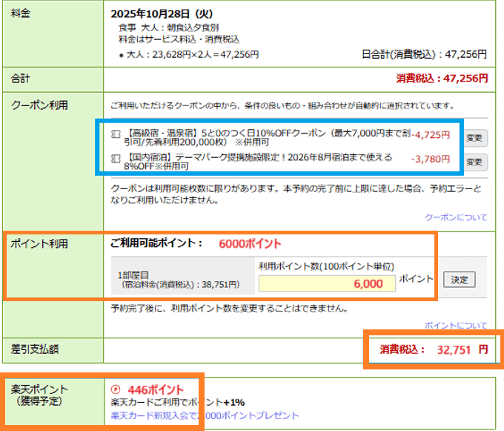The image size is (504, 431).
Task: Click the クーポン利用 section label
Action: click(39, 105)
